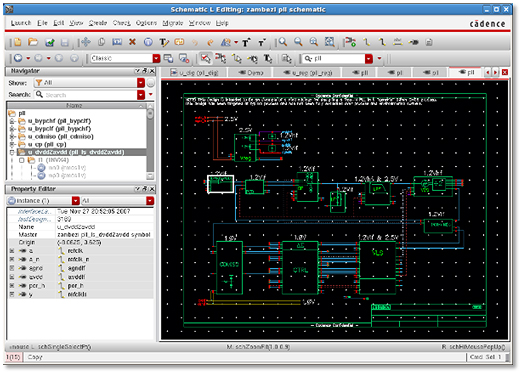522x374 pixels.
Task: Click the Stretch tool icon
Action: pos(117,42)
